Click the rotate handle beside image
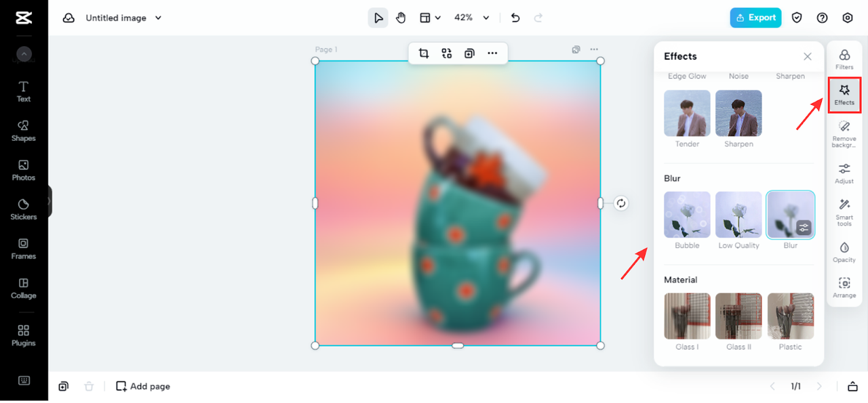Screen dimensions: 868x403 pos(621,203)
